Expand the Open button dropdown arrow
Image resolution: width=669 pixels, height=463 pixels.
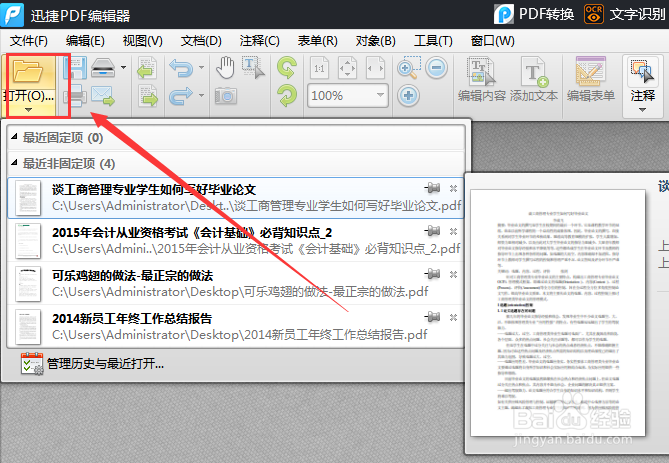(x=29, y=110)
